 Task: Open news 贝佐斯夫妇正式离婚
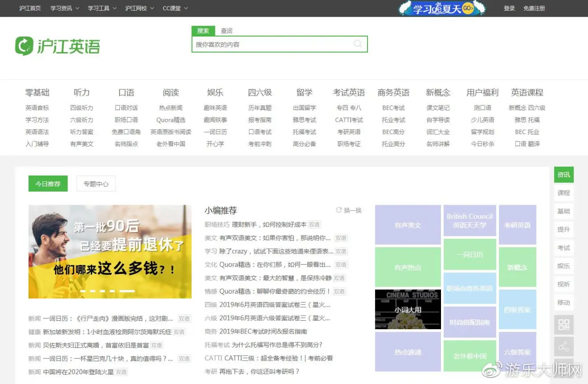tap(96, 345)
